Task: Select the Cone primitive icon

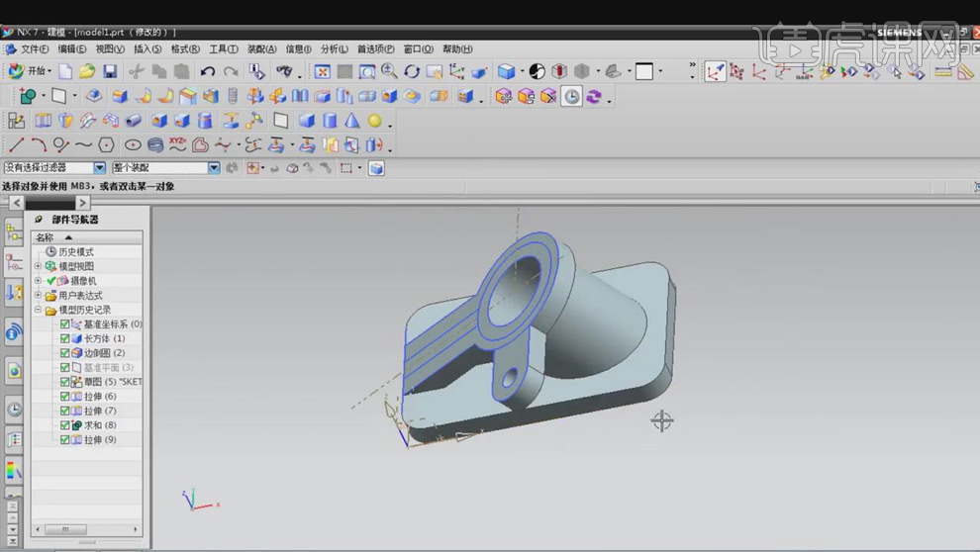Action: (351, 121)
